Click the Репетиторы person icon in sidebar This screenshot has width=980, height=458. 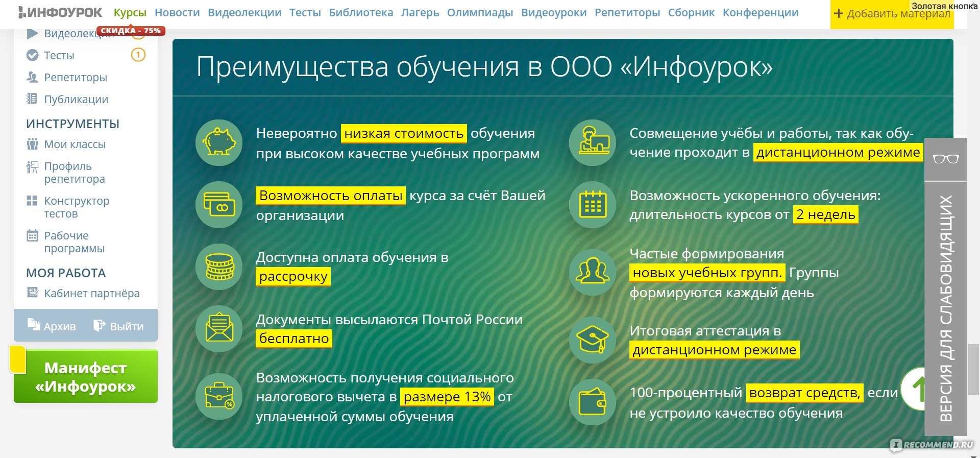point(32,77)
